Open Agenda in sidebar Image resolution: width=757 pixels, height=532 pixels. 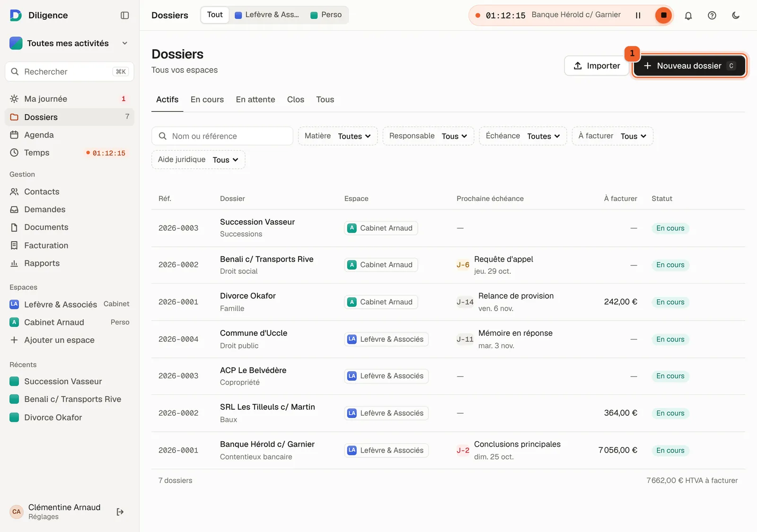point(70,135)
